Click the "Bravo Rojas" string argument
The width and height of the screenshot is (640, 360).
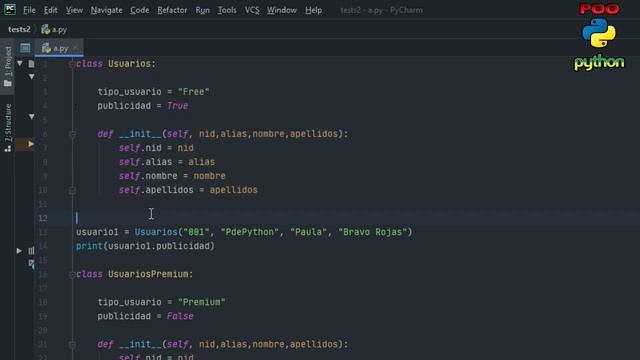coord(372,232)
